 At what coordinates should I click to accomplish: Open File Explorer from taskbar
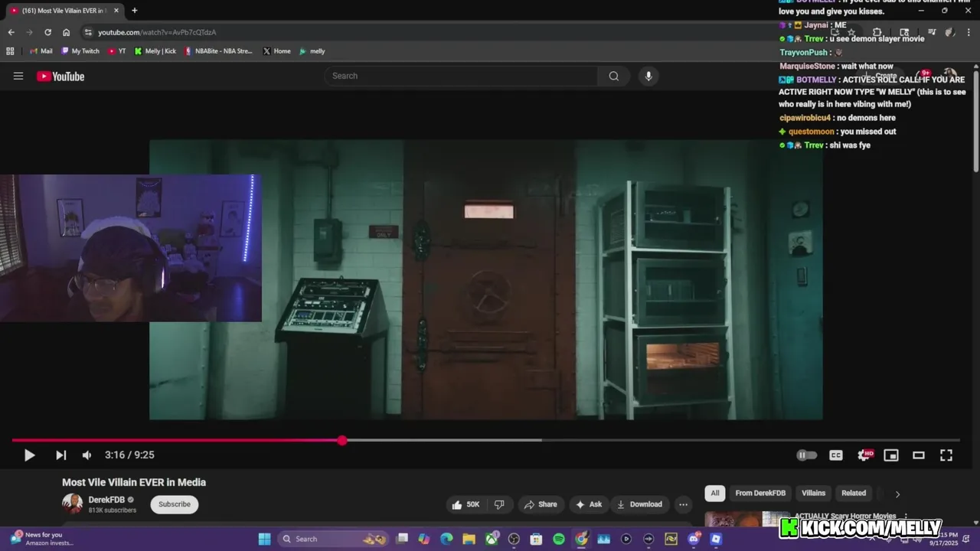(469, 539)
